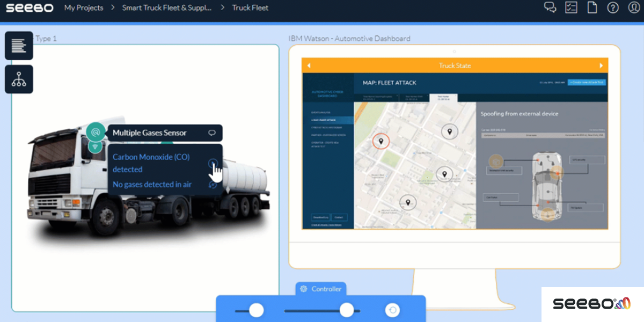Image resolution: width=644 pixels, height=322 pixels.
Task: Open Smart Truck Fleet & Suppl... breadcrumb
Action: coord(166,8)
